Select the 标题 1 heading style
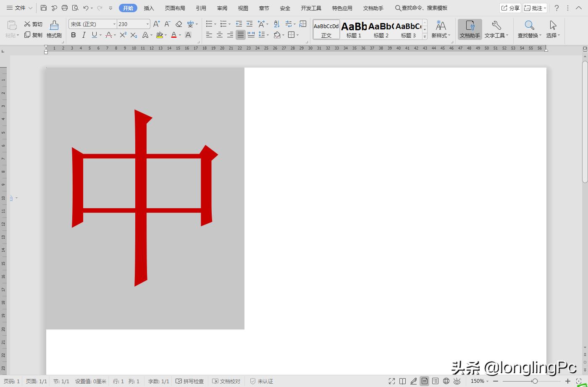Viewport: 588px width, 387px height. (354, 30)
